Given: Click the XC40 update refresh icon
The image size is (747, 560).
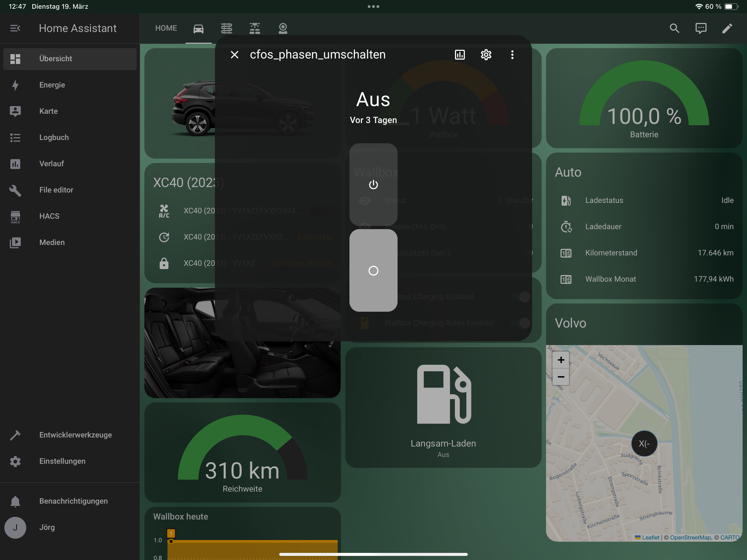Looking at the screenshot, I should 164,237.
